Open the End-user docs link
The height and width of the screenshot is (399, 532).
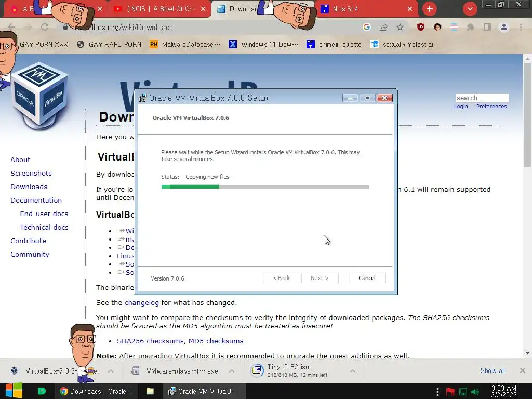click(44, 214)
